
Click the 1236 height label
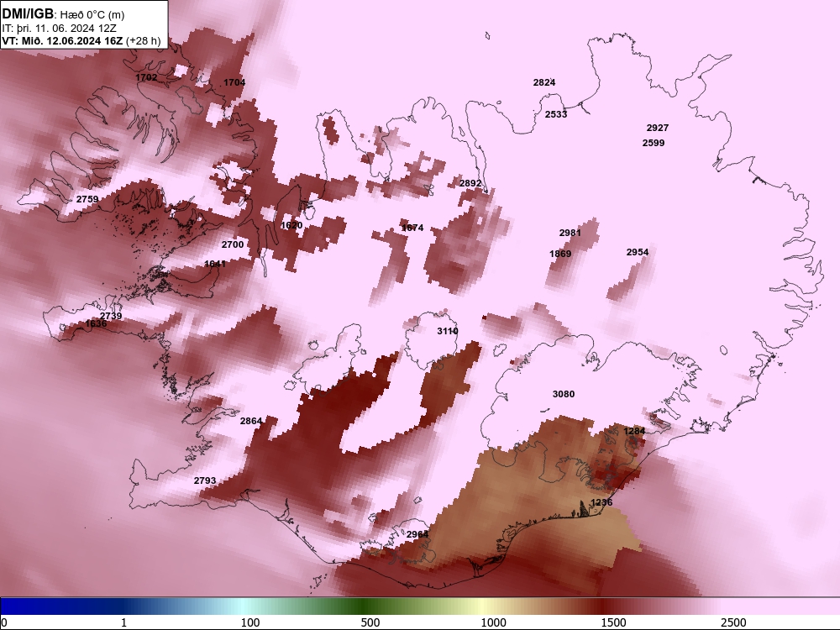pyautogui.click(x=601, y=502)
